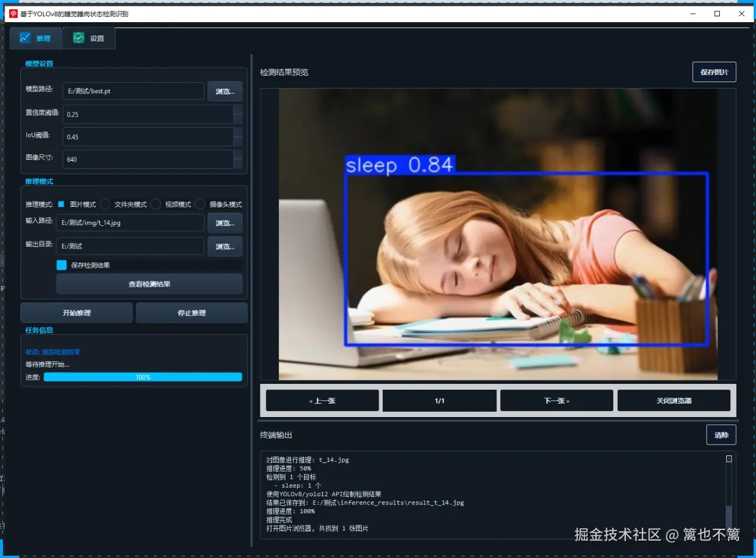Viewport: 756px width, 558px height.
Task: Click terminal line 使用YOLOv8/yolo12 API绘制检测结果
Action: coord(324,494)
